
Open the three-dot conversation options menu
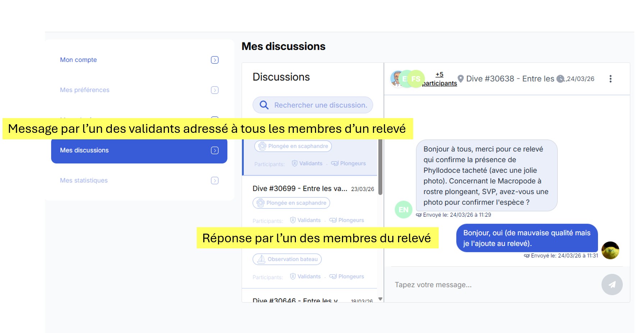point(610,79)
